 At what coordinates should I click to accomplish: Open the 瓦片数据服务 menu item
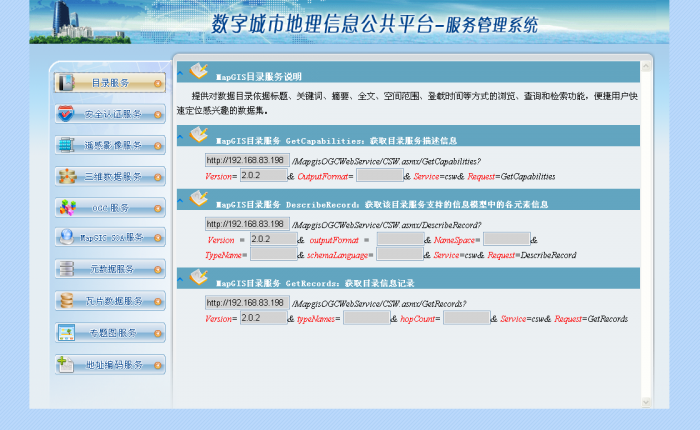(x=110, y=300)
